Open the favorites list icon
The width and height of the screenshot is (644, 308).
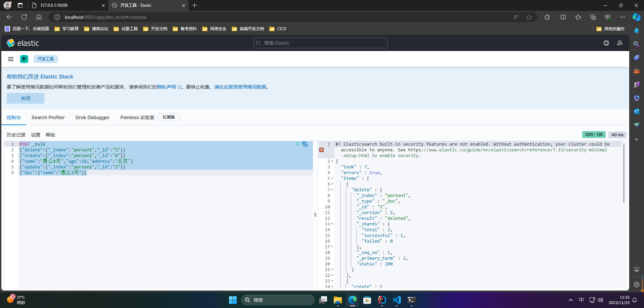click(578, 17)
